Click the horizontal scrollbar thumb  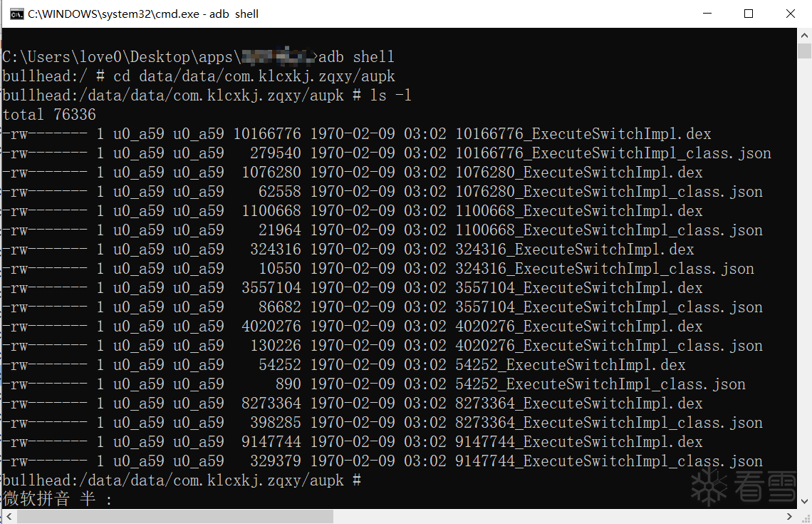point(175,516)
